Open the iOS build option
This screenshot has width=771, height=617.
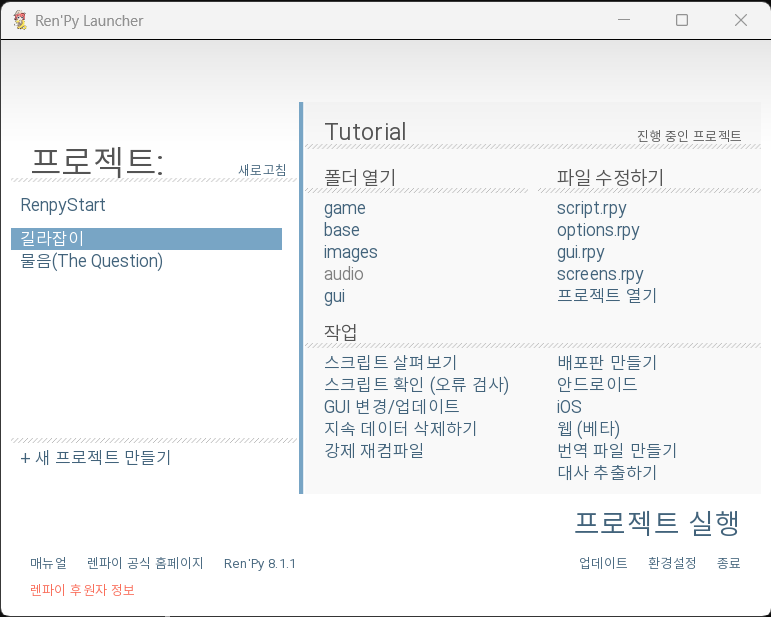[x=569, y=407]
